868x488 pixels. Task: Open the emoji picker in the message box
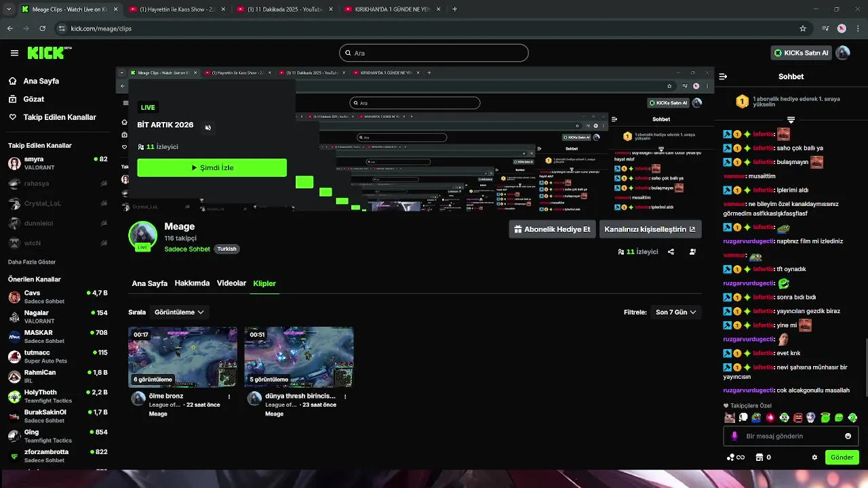(x=848, y=436)
